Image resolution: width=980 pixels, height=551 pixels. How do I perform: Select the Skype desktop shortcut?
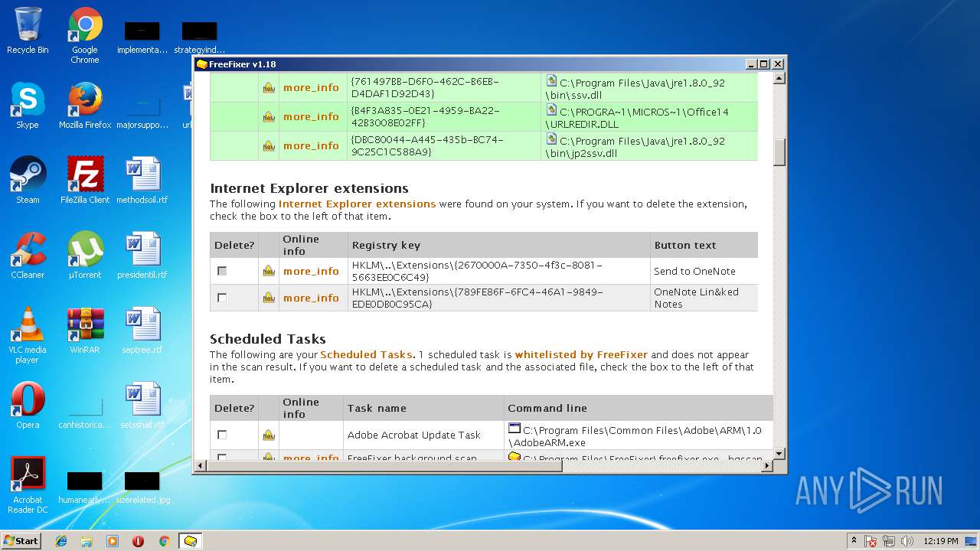click(28, 106)
